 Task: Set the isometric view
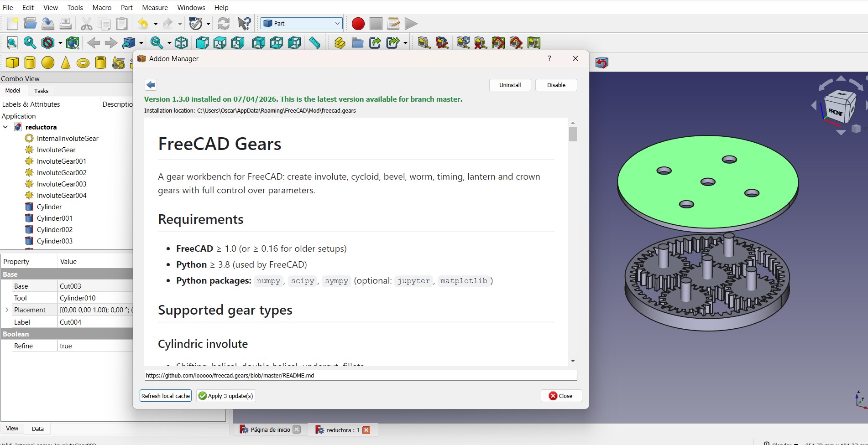tap(181, 43)
